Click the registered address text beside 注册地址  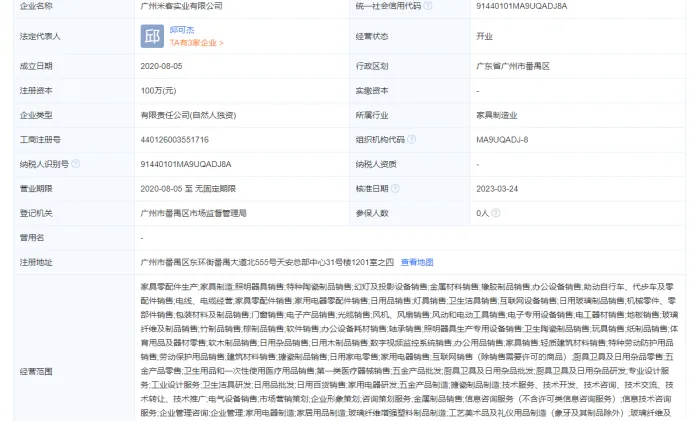[267, 262]
